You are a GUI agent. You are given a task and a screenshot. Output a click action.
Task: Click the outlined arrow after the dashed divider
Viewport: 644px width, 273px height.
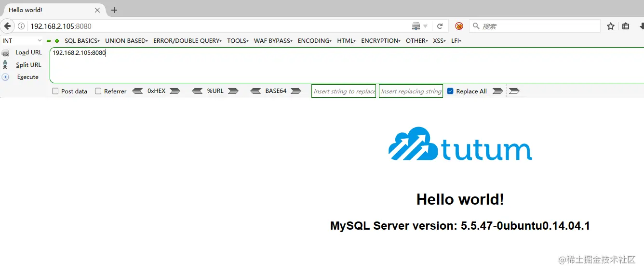tap(514, 91)
